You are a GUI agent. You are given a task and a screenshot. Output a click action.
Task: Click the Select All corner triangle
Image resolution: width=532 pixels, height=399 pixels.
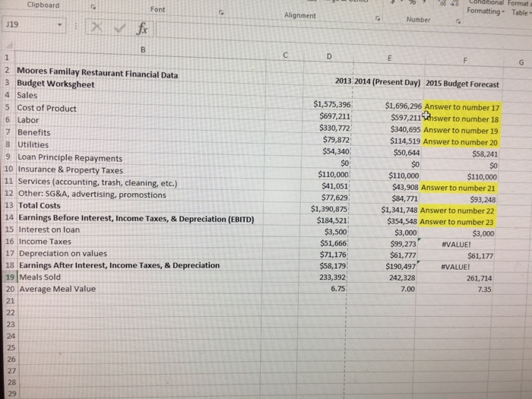9,46
